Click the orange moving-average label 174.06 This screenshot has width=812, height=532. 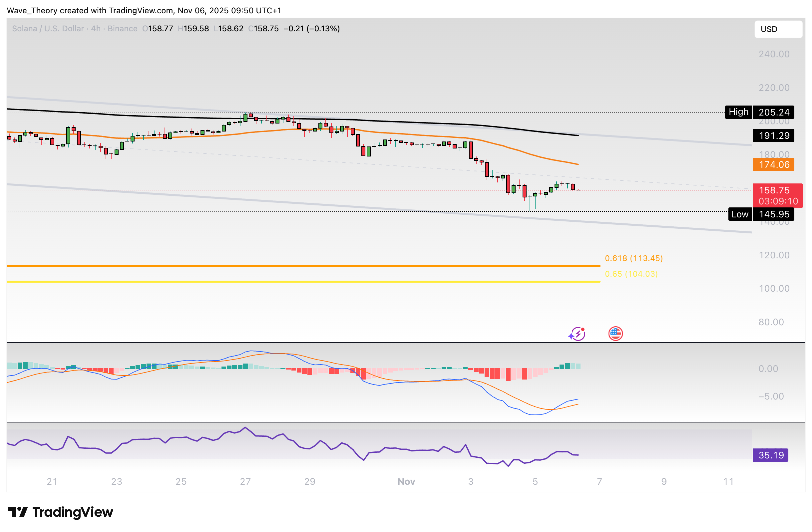click(773, 165)
